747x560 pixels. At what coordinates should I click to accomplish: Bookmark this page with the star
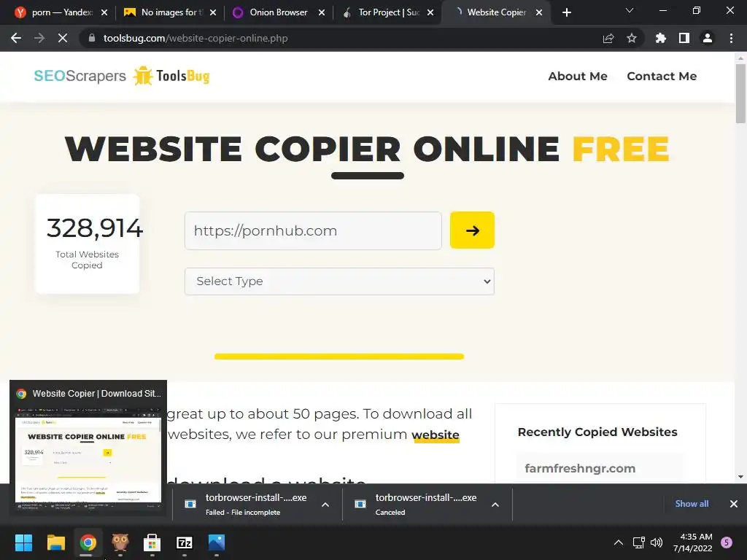coord(632,38)
